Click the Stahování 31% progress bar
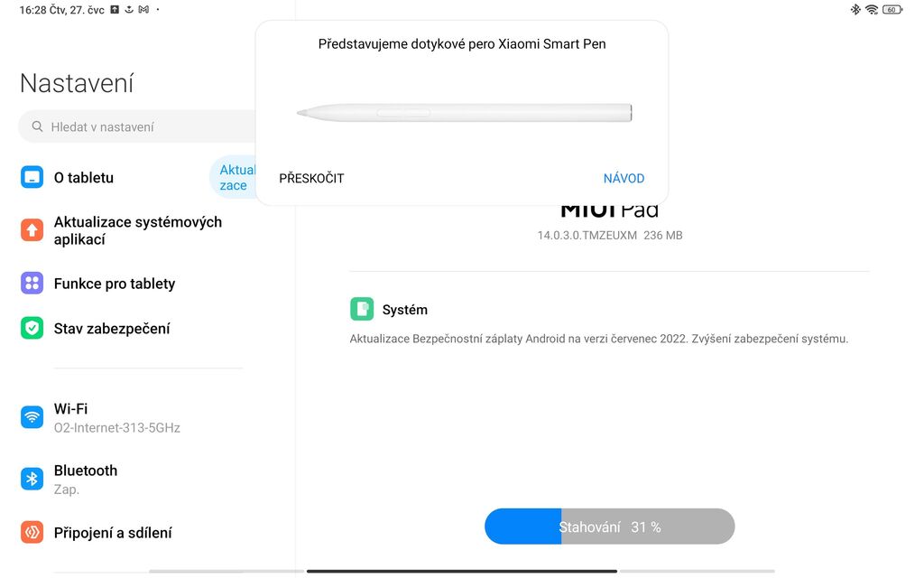Viewport: 924px width, 578px height. pyautogui.click(x=609, y=526)
